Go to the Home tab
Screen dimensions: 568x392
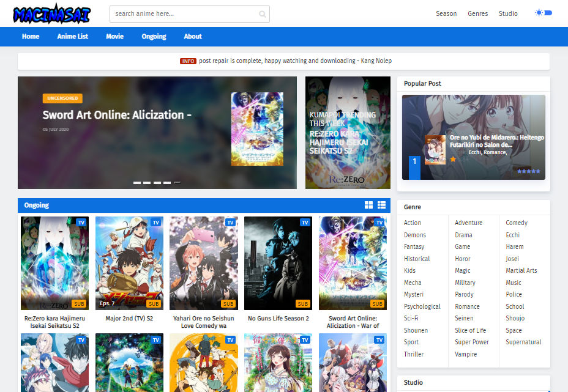31,36
